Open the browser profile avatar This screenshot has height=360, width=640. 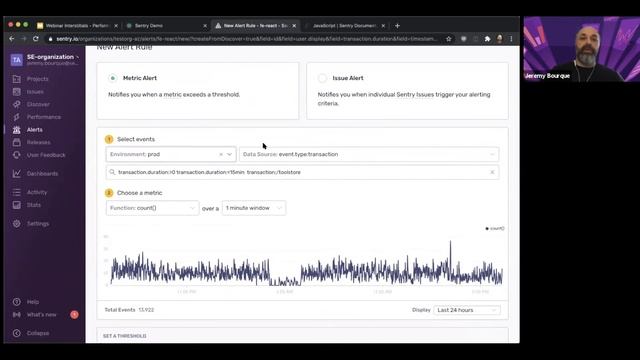click(x=500, y=39)
